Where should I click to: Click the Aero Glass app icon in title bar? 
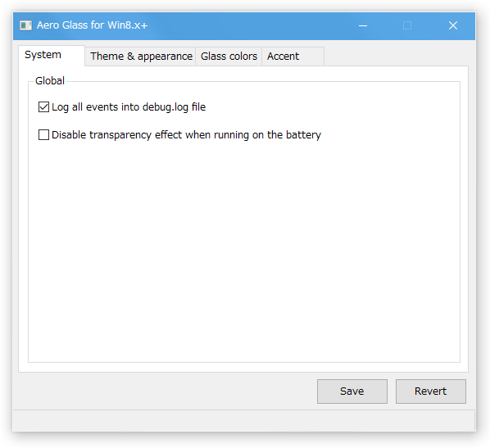pyautogui.click(x=26, y=25)
